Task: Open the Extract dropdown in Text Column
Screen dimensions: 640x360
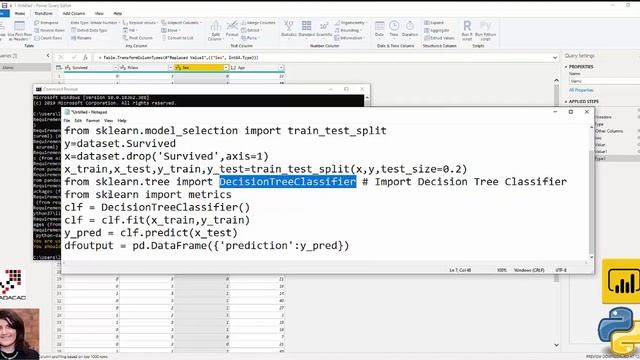Action: click(251, 30)
